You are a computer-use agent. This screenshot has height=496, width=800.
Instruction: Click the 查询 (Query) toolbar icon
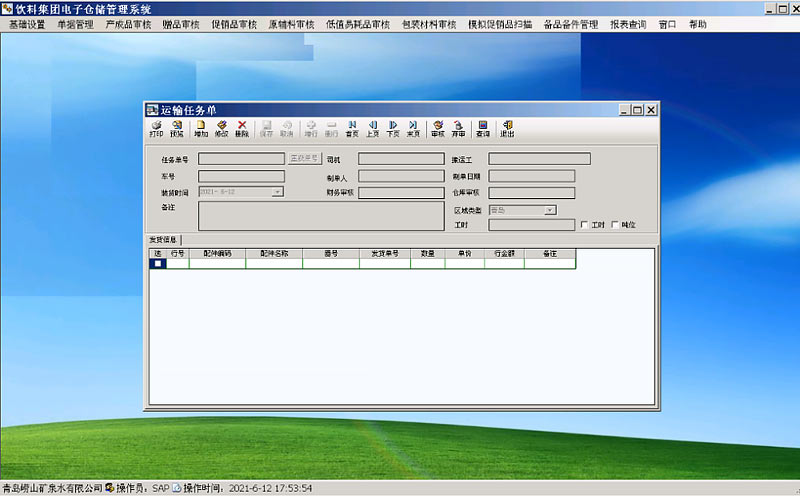(x=482, y=128)
